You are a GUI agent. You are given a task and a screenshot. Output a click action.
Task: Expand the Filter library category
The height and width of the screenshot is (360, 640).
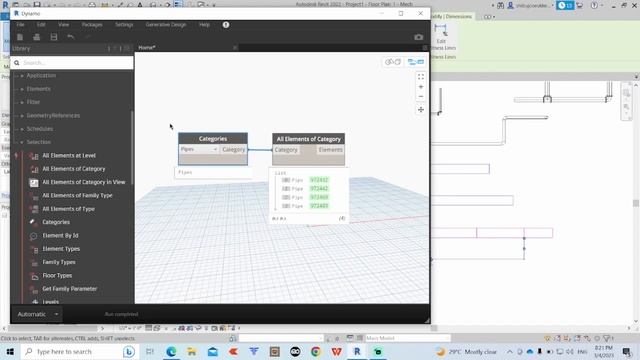click(33, 102)
